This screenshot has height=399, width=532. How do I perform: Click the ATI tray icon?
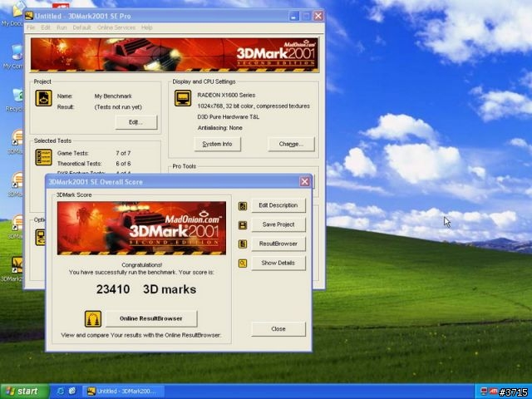point(493,392)
